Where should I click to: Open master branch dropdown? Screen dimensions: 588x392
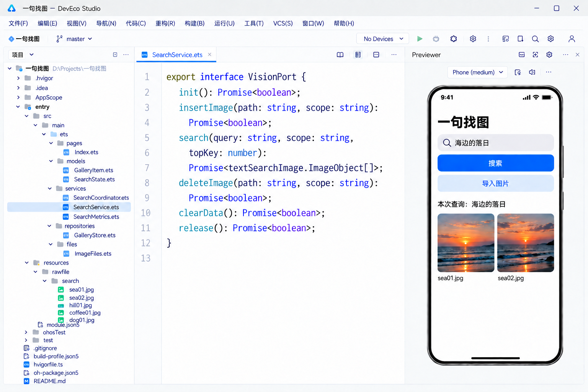tap(74, 39)
